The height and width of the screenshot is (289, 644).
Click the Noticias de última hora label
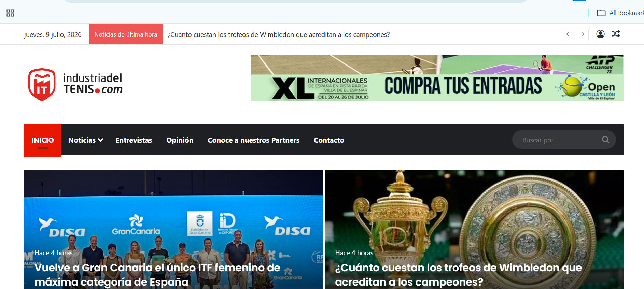tap(126, 34)
